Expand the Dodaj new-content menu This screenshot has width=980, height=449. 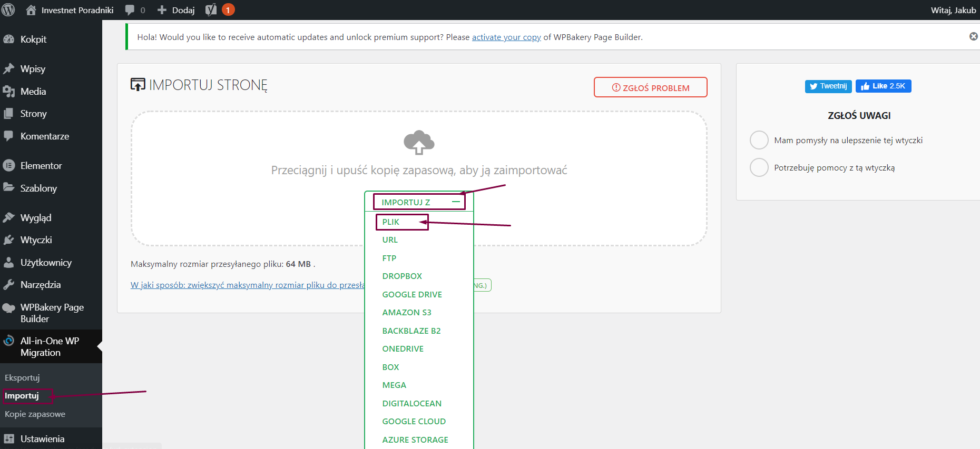pos(177,10)
